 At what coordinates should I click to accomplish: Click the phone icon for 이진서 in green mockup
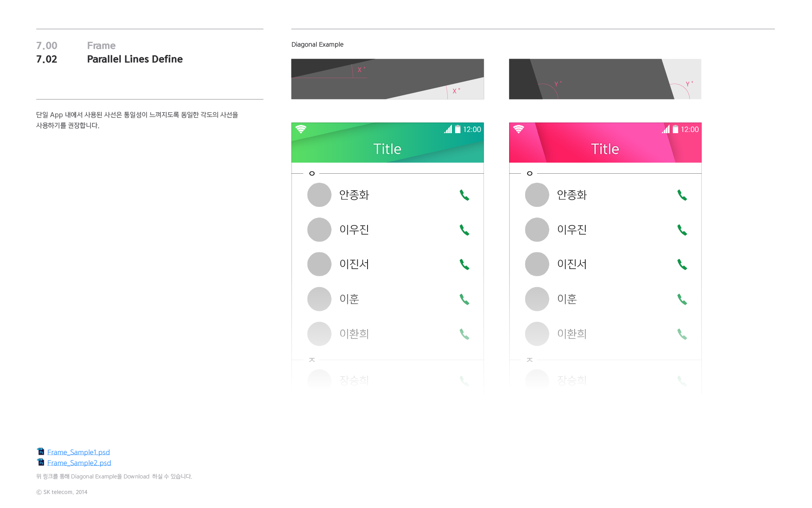point(464,264)
